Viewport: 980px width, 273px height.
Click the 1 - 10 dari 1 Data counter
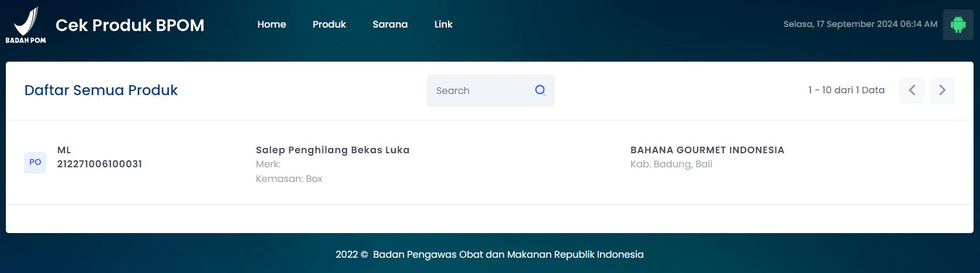pos(846,90)
